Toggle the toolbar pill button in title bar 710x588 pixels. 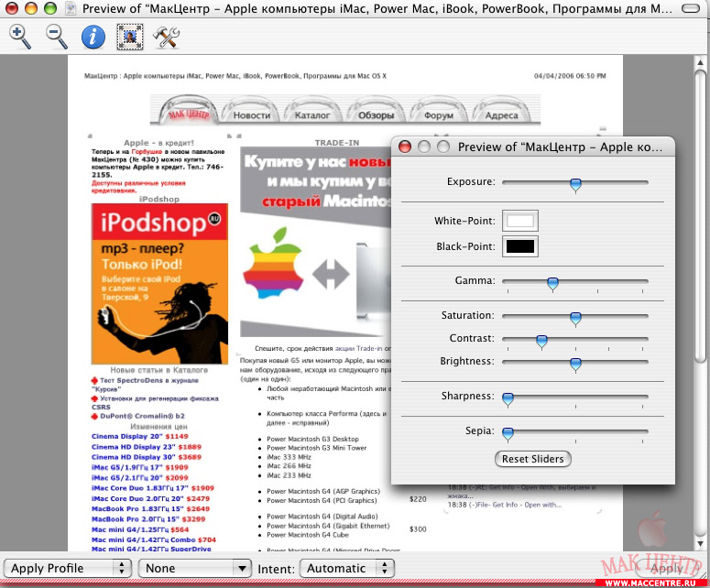click(x=691, y=8)
